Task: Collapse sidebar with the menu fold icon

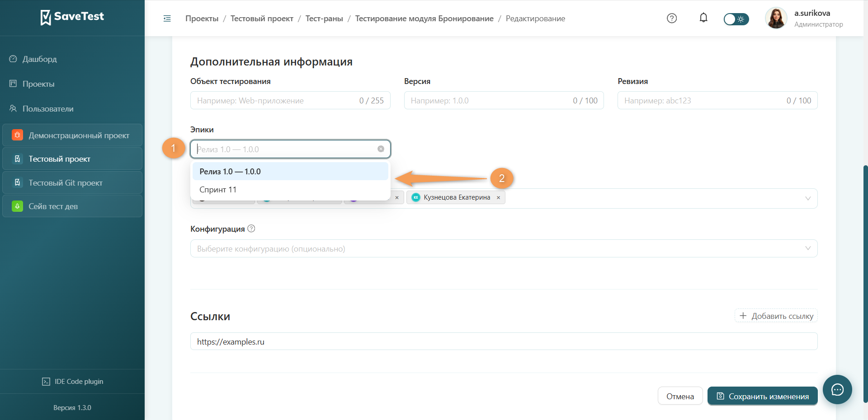Action: point(167,19)
